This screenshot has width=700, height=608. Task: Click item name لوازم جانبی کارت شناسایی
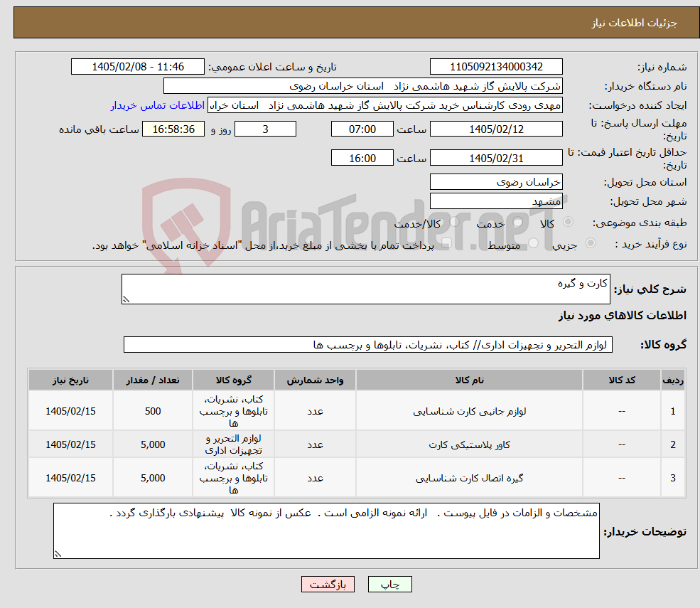click(469, 411)
